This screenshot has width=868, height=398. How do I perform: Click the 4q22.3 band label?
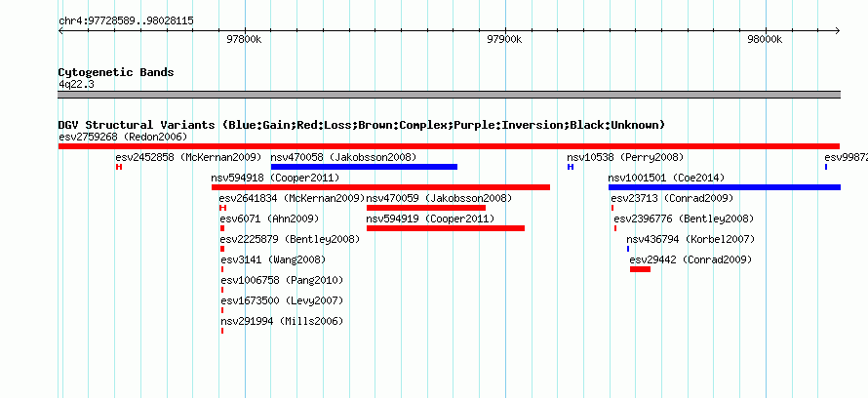pos(76,85)
